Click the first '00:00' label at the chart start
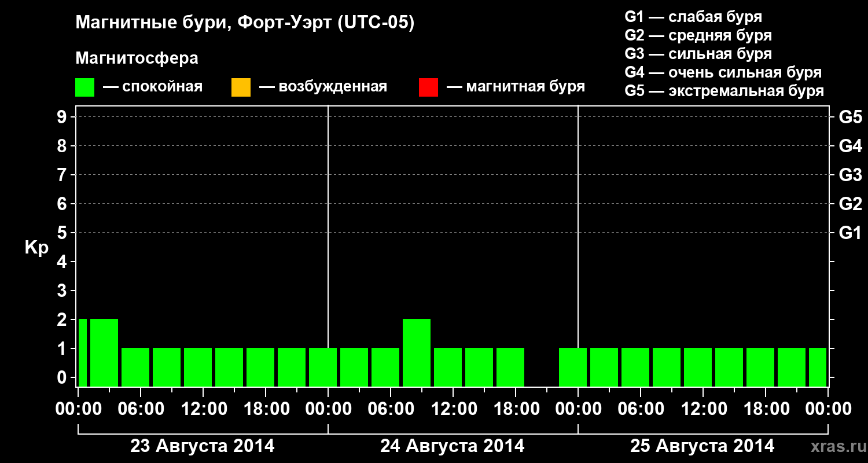 78,409
